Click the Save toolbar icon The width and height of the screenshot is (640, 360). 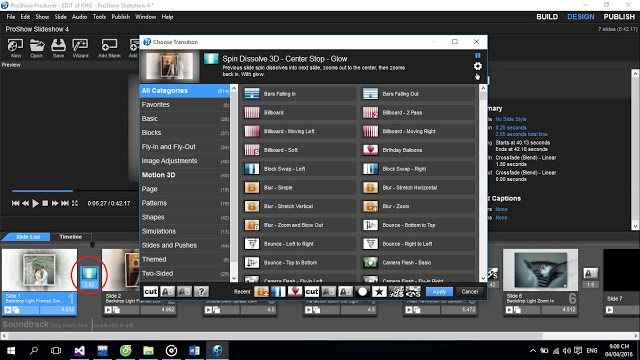tap(58, 48)
